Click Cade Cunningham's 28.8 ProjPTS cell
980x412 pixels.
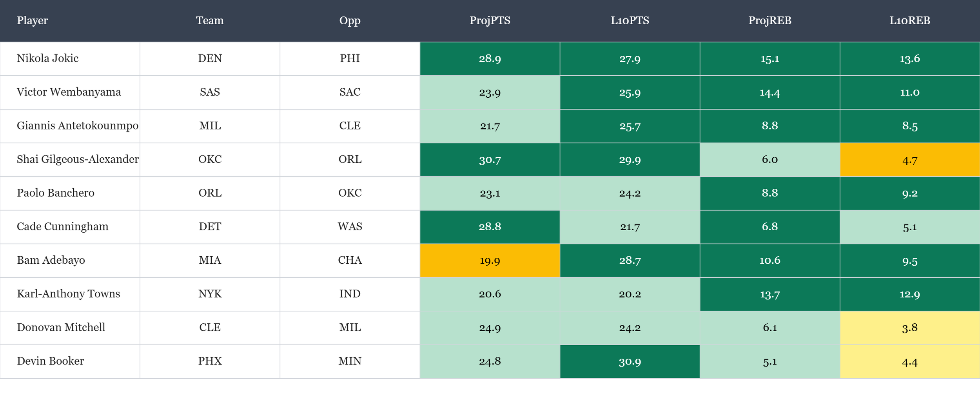coord(490,227)
